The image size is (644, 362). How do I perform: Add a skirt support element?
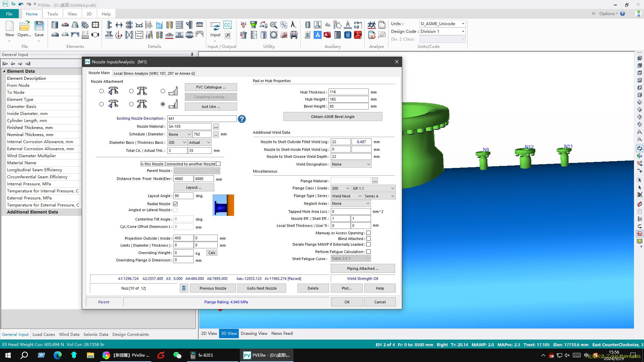(x=85, y=35)
